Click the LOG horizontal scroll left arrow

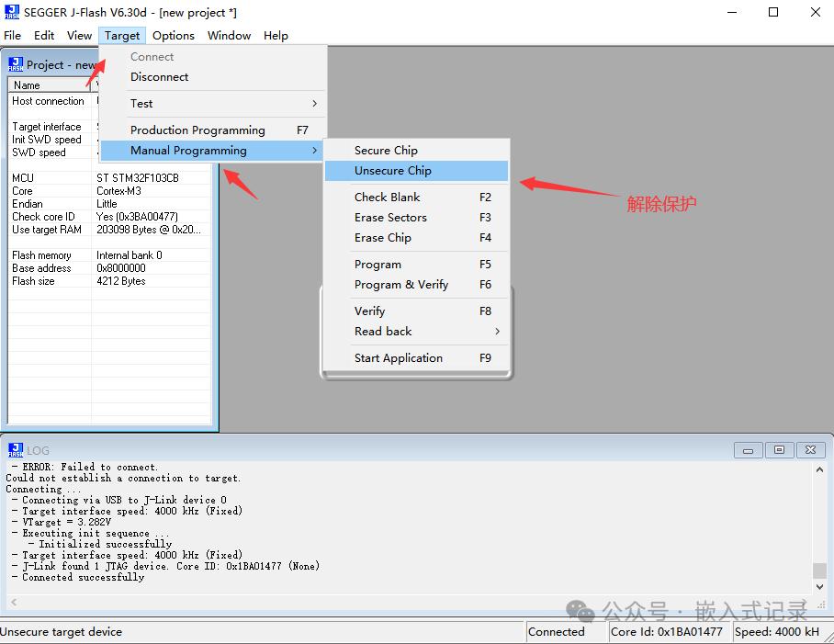(14, 602)
